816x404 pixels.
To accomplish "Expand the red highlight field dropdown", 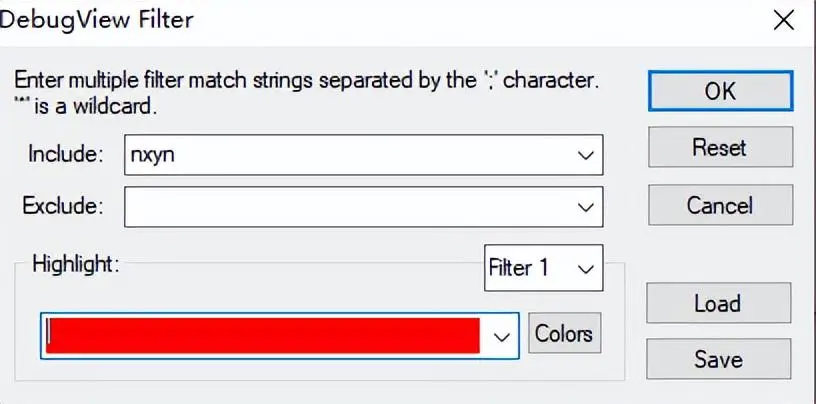I will [x=502, y=336].
